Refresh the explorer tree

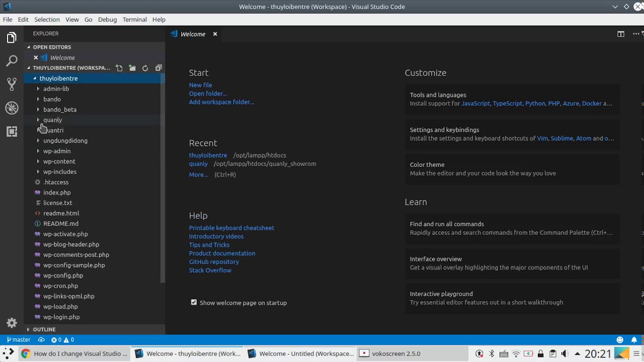[145, 68]
